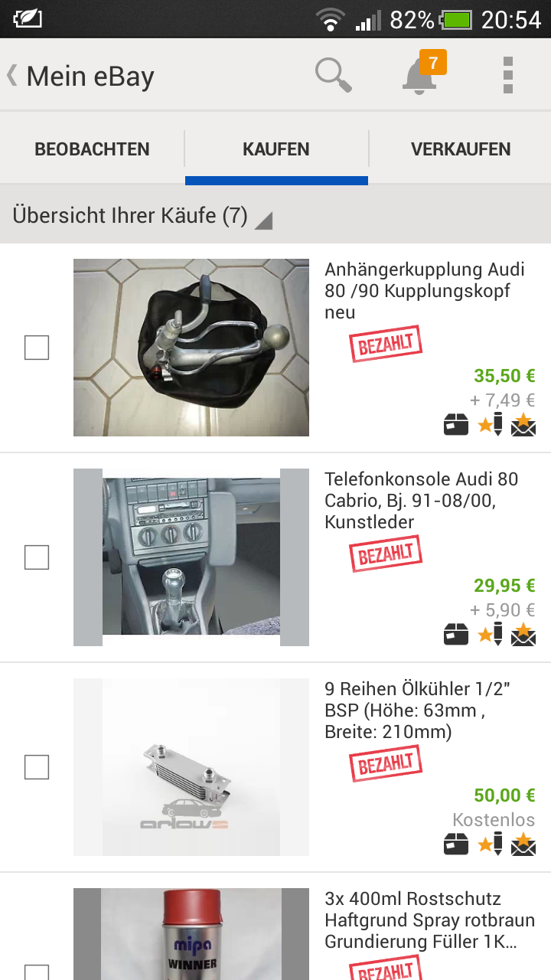551x980 pixels.
Task: Select the Kaufen tab
Action: [x=276, y=149]
